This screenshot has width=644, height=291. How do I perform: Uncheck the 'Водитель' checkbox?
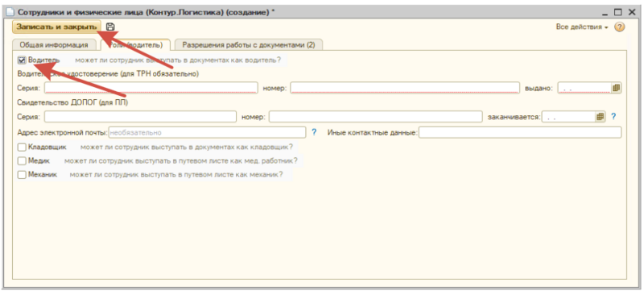tap(22, 60)
